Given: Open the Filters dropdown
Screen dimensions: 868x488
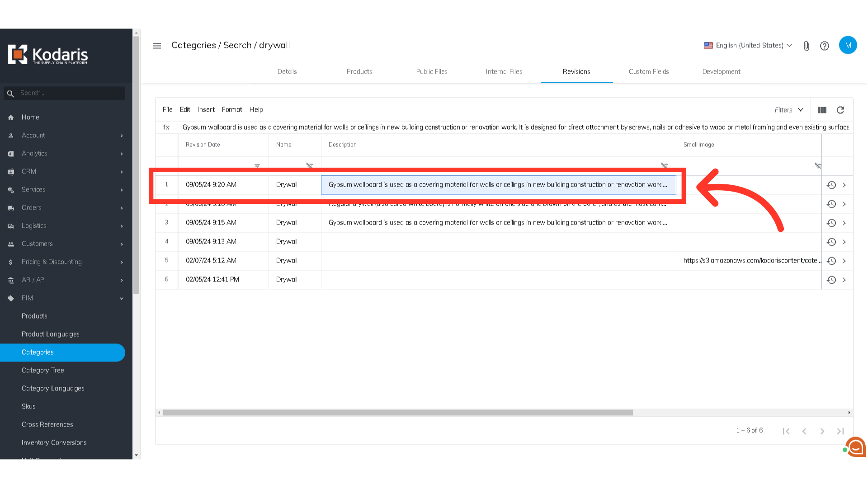Looking at the screenshot, I should click(x=789, y=110).
